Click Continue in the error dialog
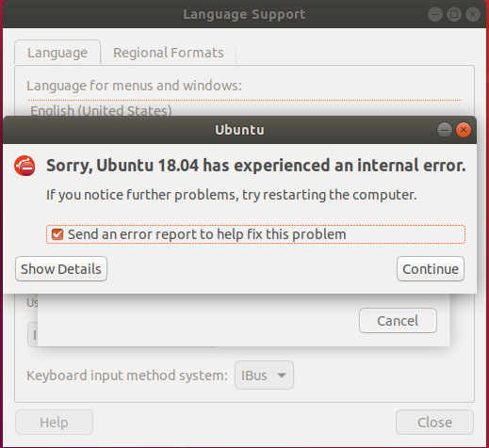 click(x=431, y=269)
